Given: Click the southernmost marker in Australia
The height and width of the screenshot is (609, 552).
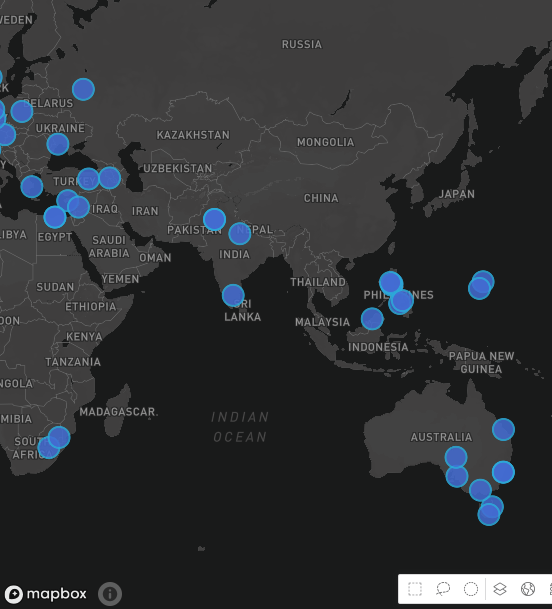Looking at the screenshot, I should tap(489, 514).
